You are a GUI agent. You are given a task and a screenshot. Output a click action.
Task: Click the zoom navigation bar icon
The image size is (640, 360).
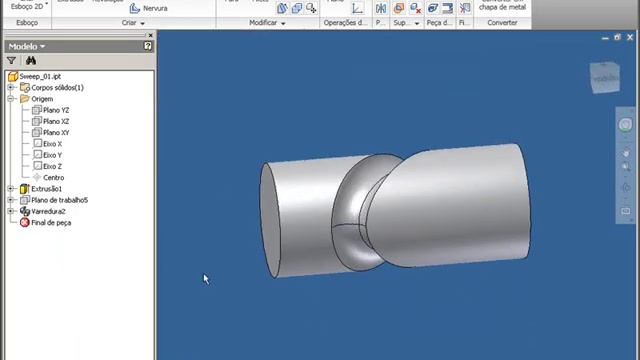click(x=626, y=167)
